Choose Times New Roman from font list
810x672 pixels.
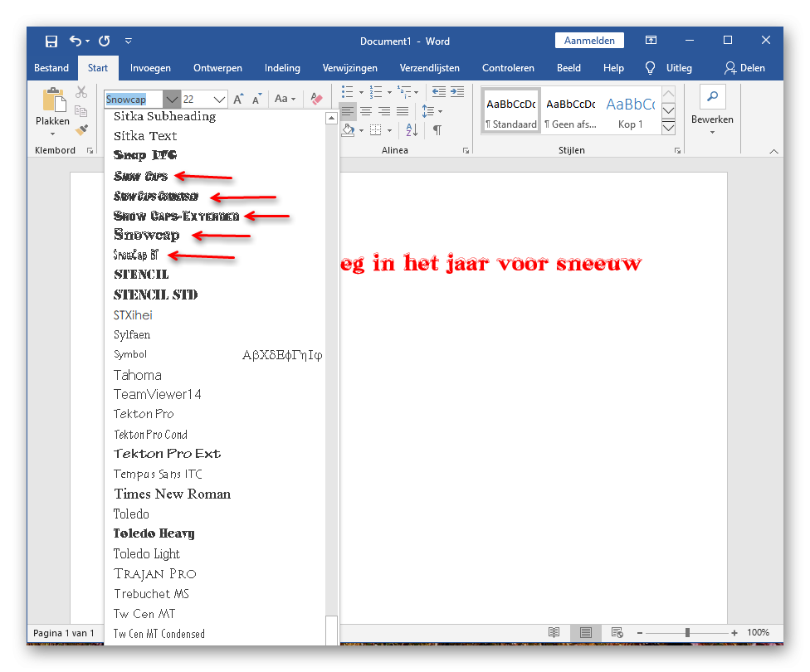(172, 494)
